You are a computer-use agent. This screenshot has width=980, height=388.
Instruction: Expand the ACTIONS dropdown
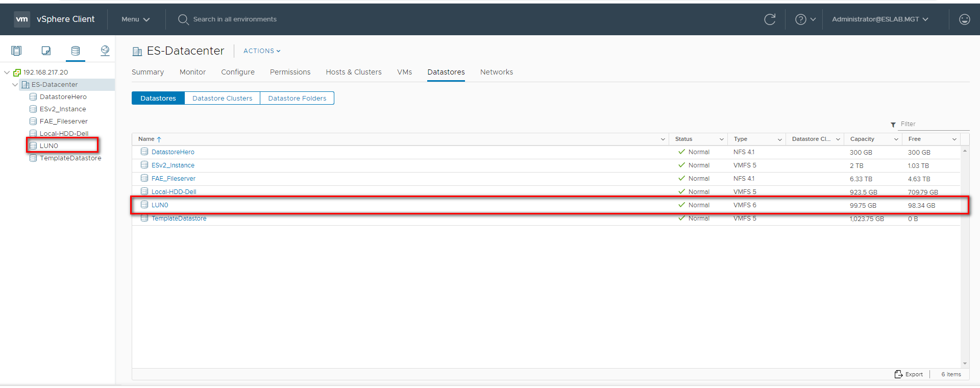[x=262, y=51]
